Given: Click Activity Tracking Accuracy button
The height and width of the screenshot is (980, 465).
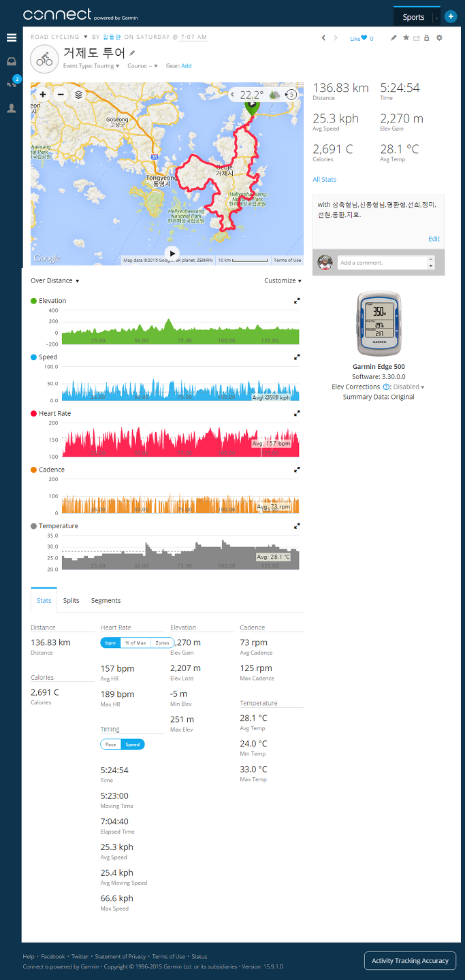Looking at the screenshot, I should point(410,961).
